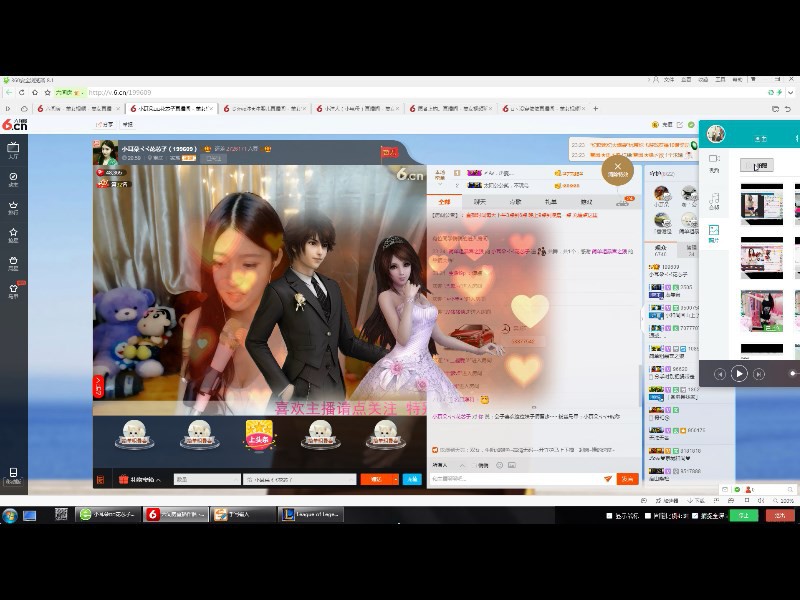
Task: Open mobile download icon at sidebar bottom
Action: (x=13, y=476)
